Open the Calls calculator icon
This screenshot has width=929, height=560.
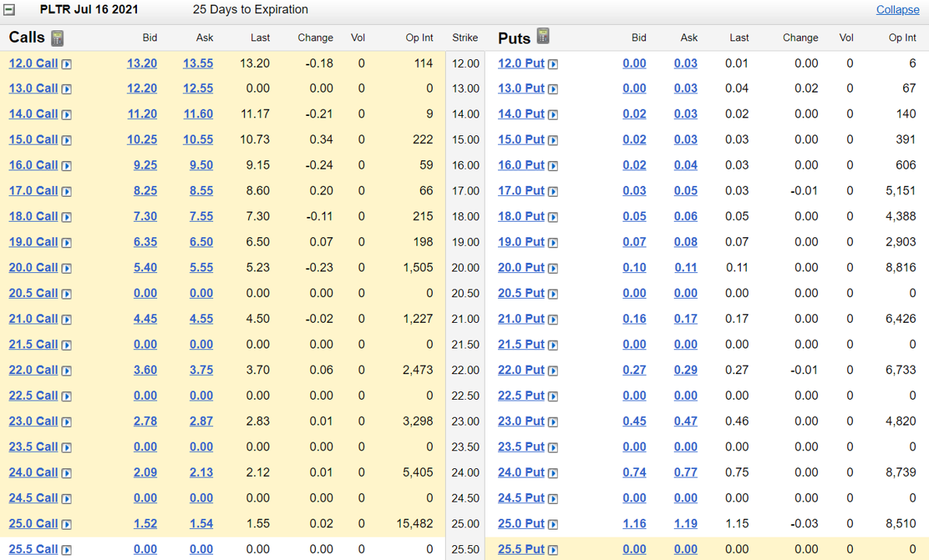[x=58, y=38]
